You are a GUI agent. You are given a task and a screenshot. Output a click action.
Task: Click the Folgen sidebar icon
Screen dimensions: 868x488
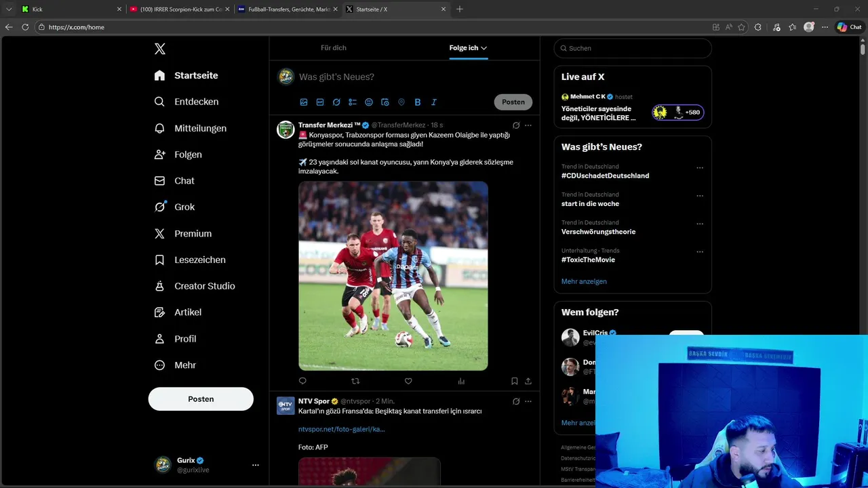pyautogui.click(x=160, y=155)
